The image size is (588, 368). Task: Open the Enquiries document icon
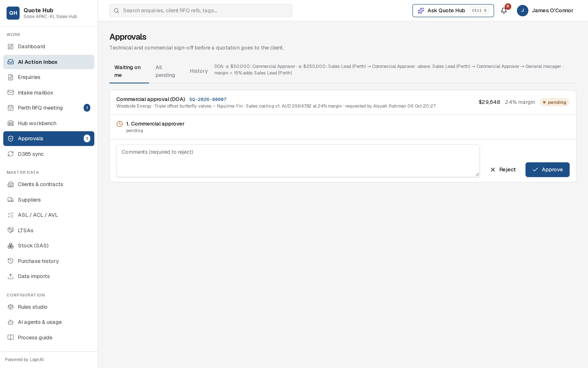click(x=11, y=77)
